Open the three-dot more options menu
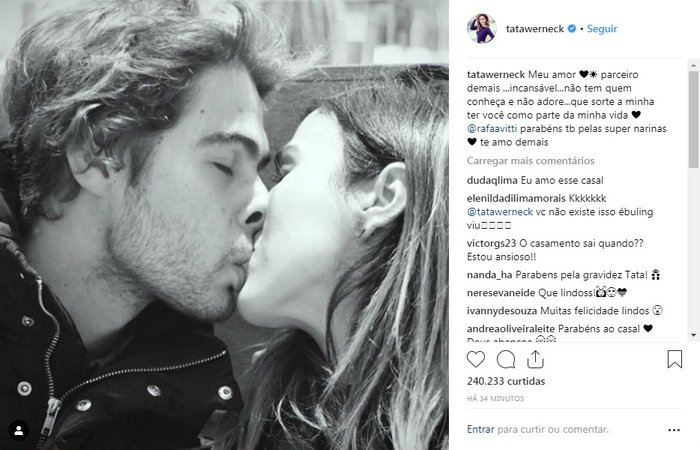This screenshot has height=450, width=700. coord(674,430)
